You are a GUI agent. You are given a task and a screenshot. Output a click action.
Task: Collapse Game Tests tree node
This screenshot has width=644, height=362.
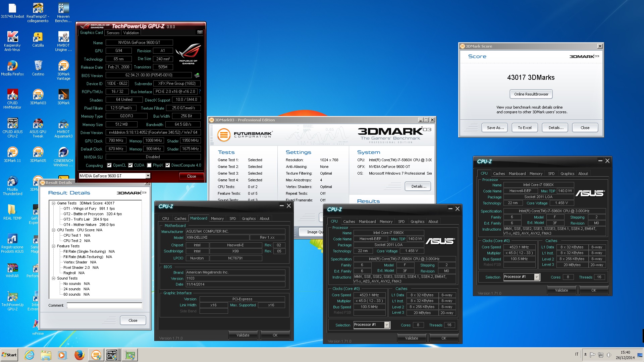pyautogui.click(x=53, y=203)
